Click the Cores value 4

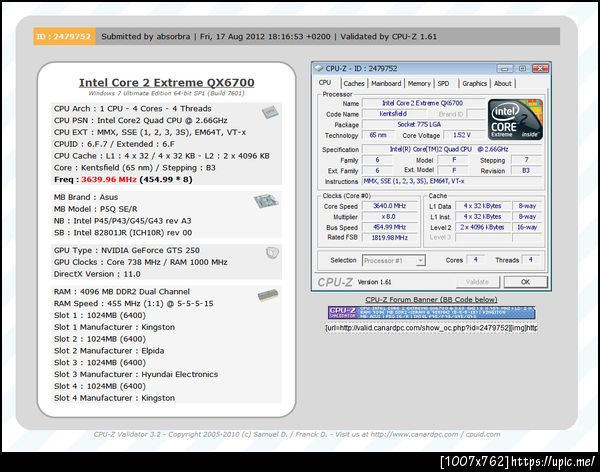click(475, 260)
